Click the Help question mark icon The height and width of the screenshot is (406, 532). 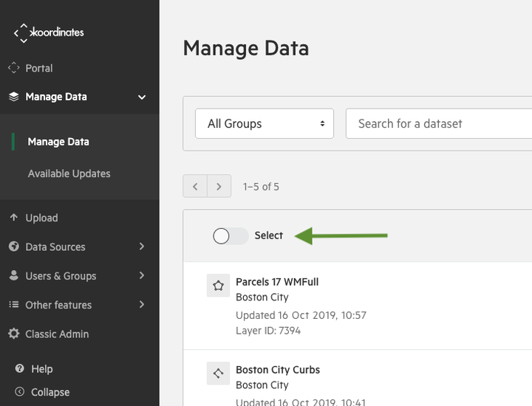(20, 368)
